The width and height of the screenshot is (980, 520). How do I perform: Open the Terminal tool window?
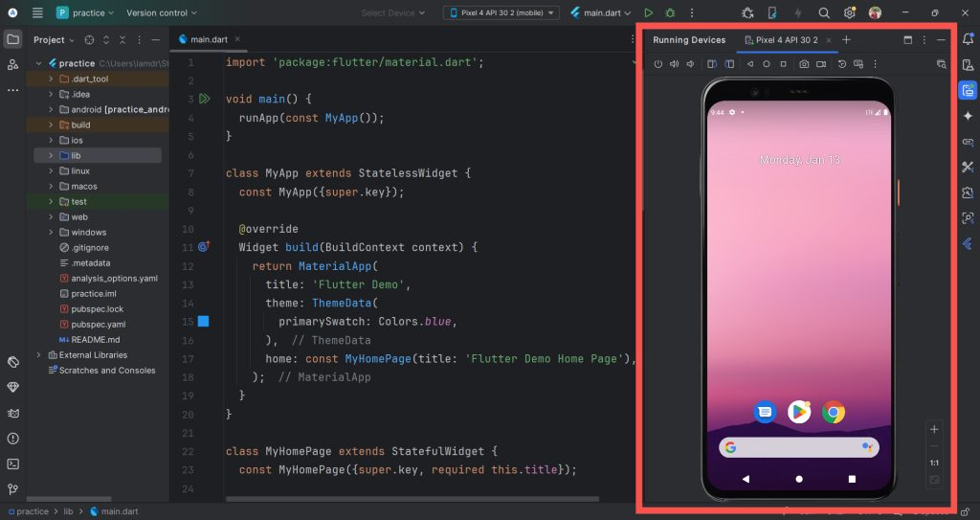(x=12, y=464)
